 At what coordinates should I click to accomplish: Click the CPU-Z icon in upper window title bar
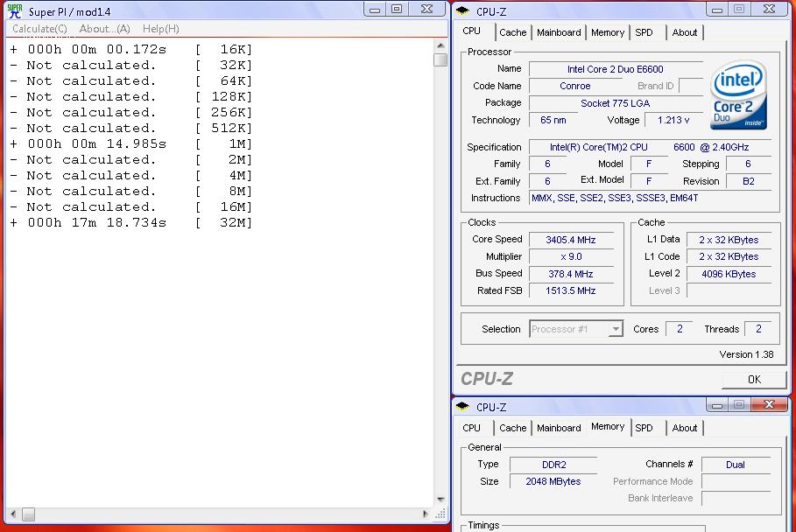click(462, 10)
